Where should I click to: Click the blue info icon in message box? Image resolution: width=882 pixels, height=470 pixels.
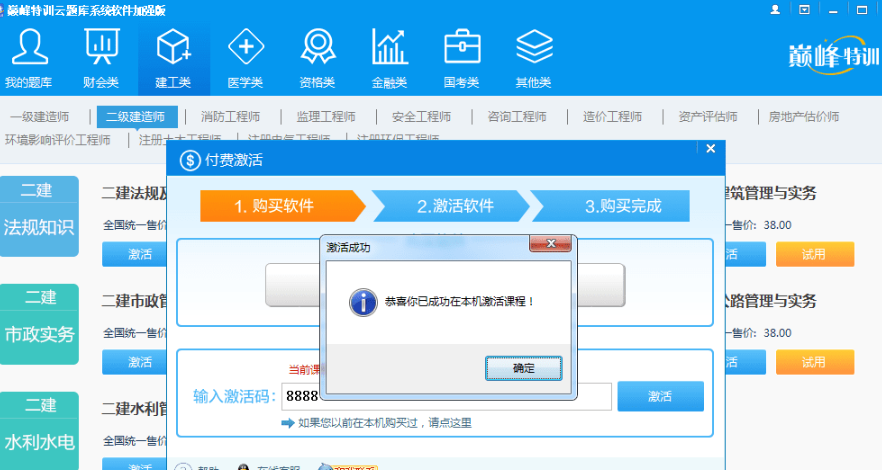(x=363, y=302)
